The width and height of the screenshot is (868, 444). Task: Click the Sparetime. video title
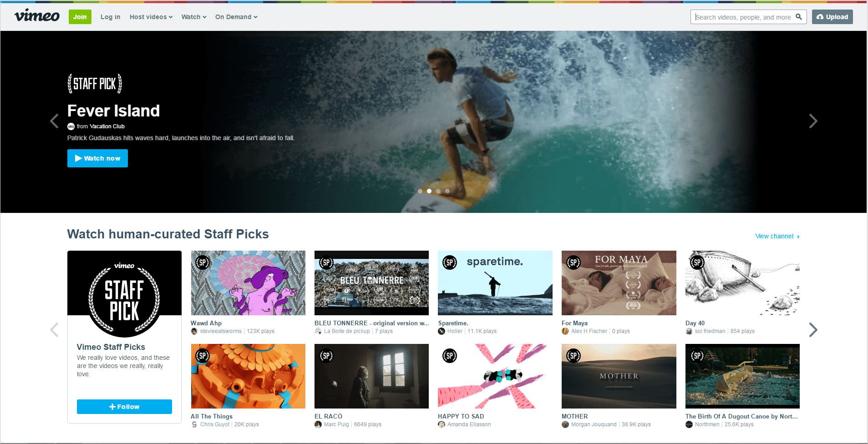453,323
